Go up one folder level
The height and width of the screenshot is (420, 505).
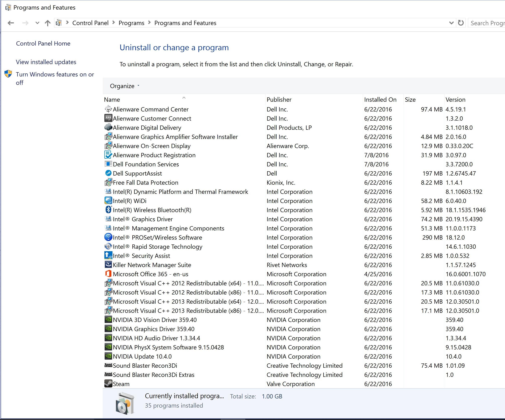48,23
